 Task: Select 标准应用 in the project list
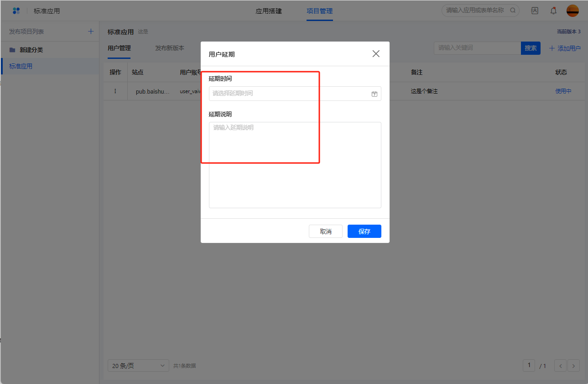21,66
